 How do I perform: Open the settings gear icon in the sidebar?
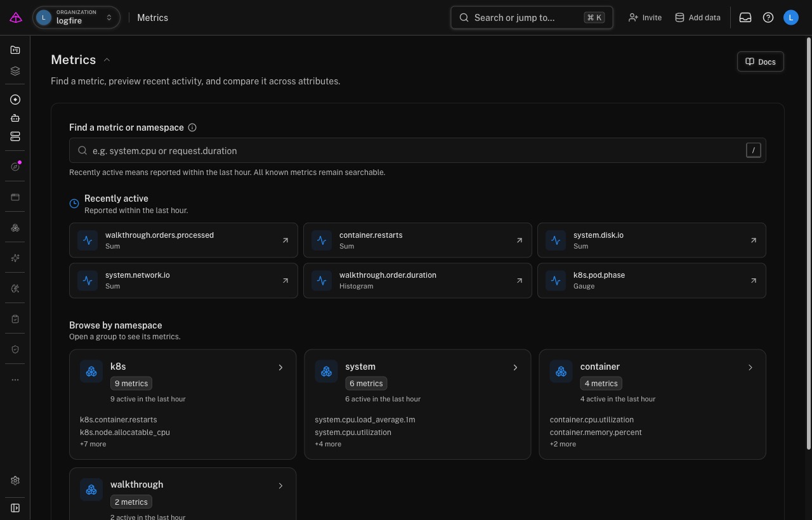coord(15,481)
